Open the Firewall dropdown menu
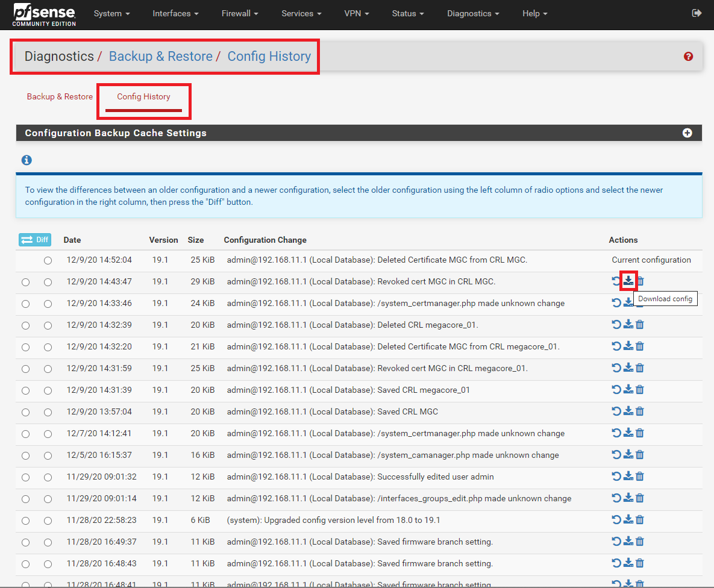 (x=240, y=13)
